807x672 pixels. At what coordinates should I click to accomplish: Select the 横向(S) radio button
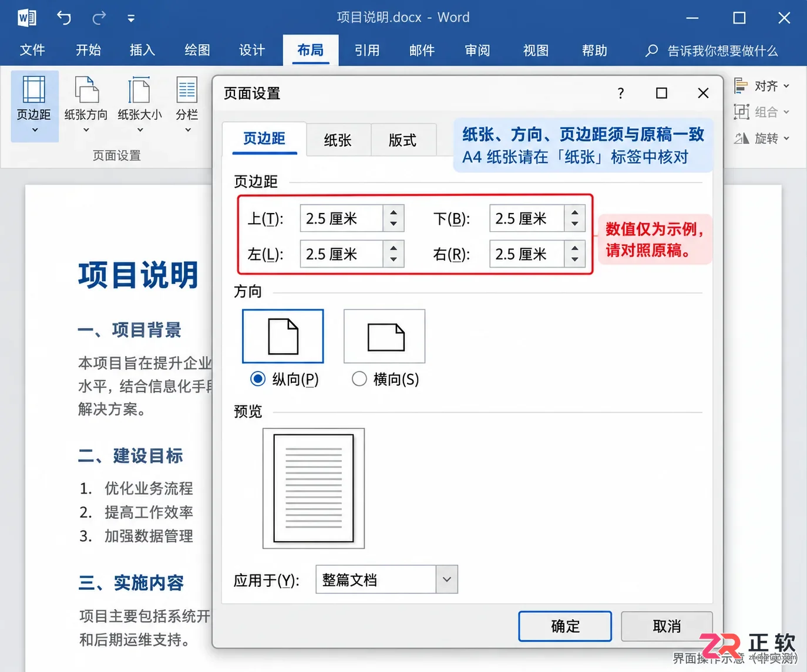359,379
